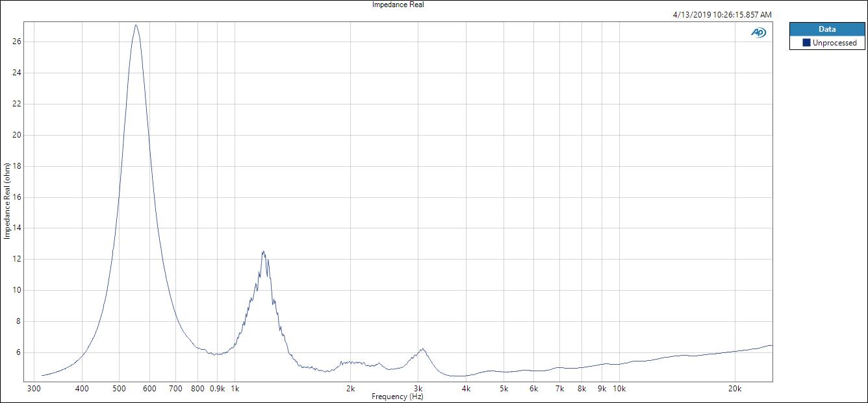Click the 12 tick on Y axis
Viewport: 868px width, 403px height.
(18, 259)
